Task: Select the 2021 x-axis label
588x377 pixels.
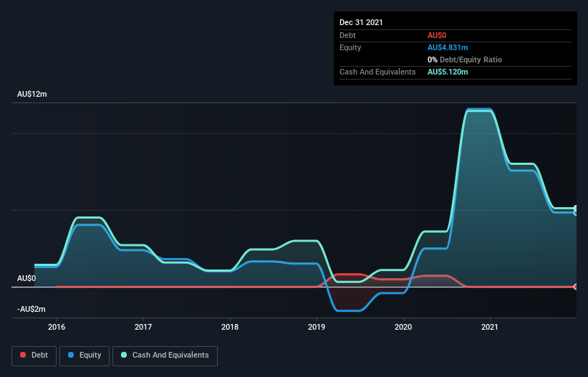Action: pyautogui.click(x=490, y=327)
